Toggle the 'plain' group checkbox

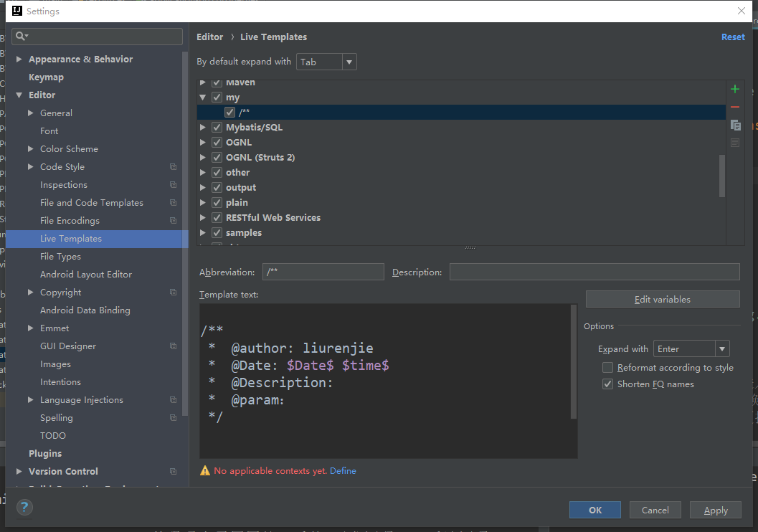217,202
